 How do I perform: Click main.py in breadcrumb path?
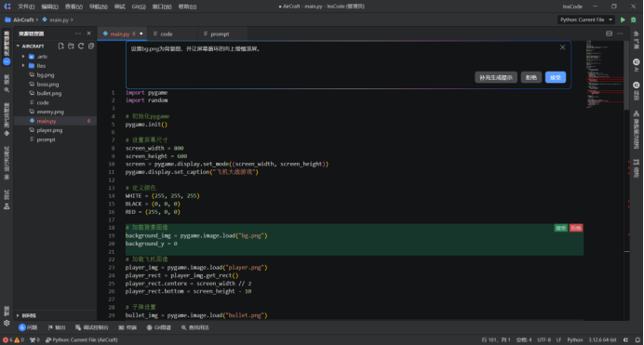pos(56,20)
